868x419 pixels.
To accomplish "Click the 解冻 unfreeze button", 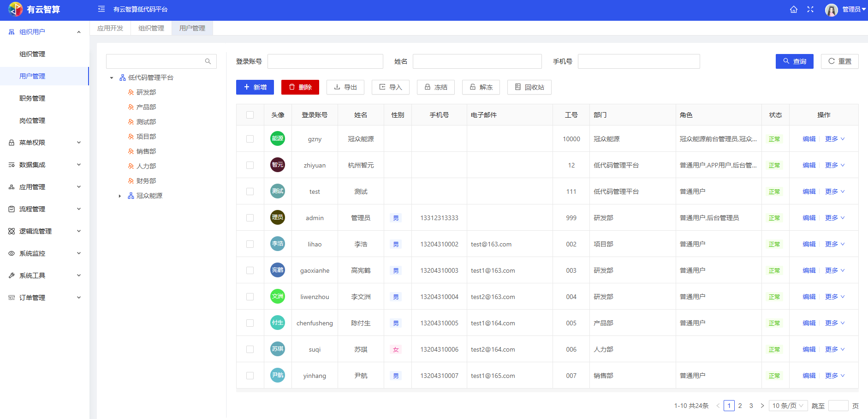I will pos(481,87).
